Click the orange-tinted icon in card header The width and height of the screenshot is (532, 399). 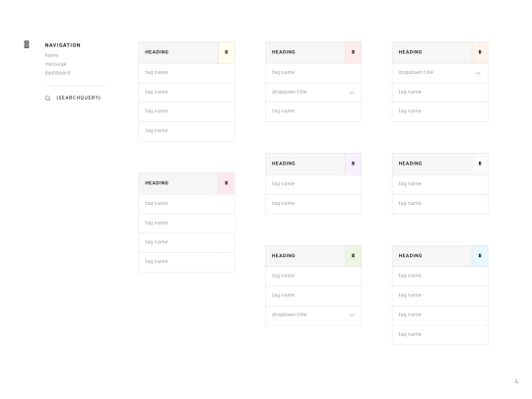pos(480,52)
